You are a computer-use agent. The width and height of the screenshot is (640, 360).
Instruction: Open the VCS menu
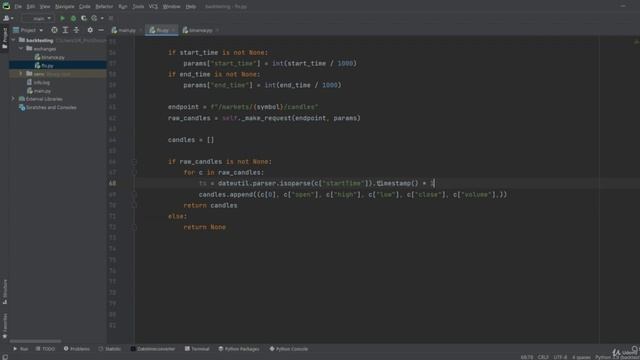(153, 7)
